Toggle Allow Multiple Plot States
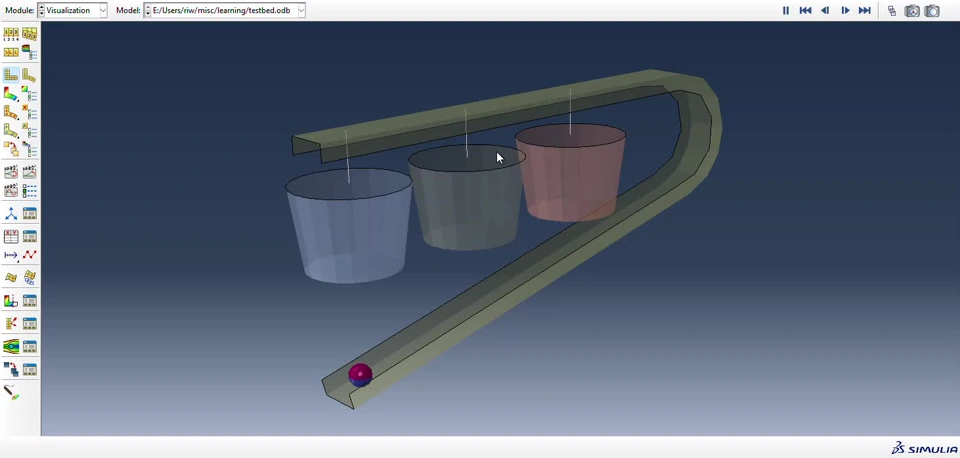Screen dimensions: 960x458 point(11,149)
